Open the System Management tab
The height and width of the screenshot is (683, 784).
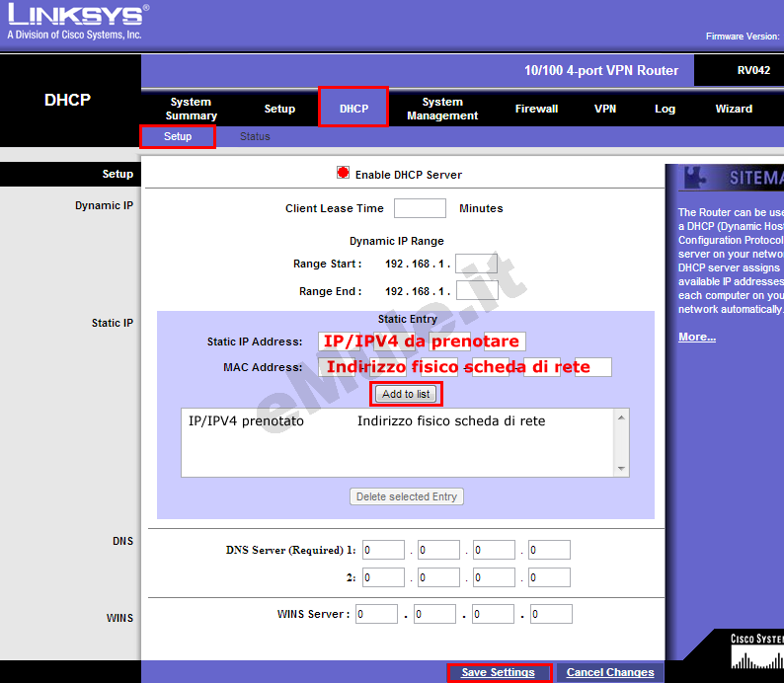[x=442, y=109]
